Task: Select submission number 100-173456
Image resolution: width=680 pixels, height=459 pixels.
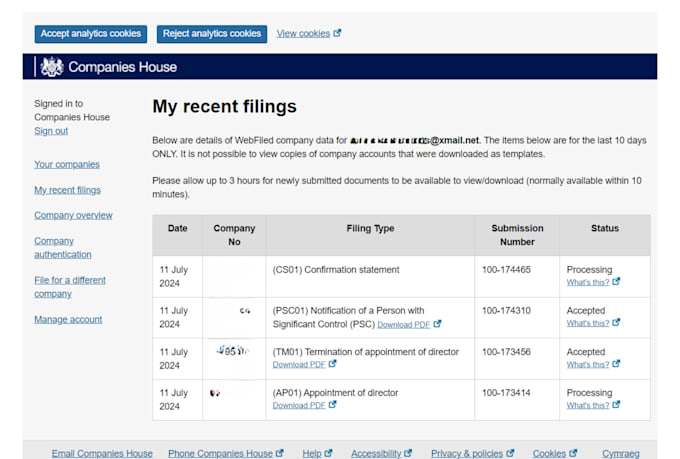Action: pyautogui.click(x=506, y=352)
